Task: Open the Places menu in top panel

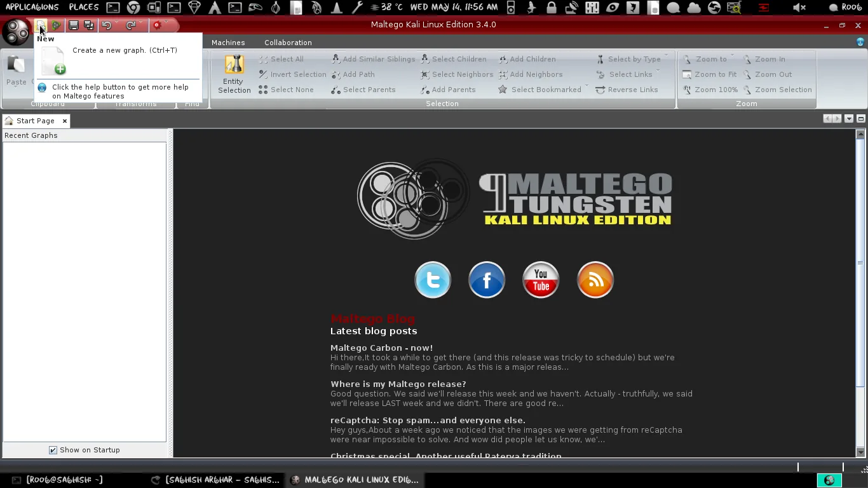Action: 84,7
